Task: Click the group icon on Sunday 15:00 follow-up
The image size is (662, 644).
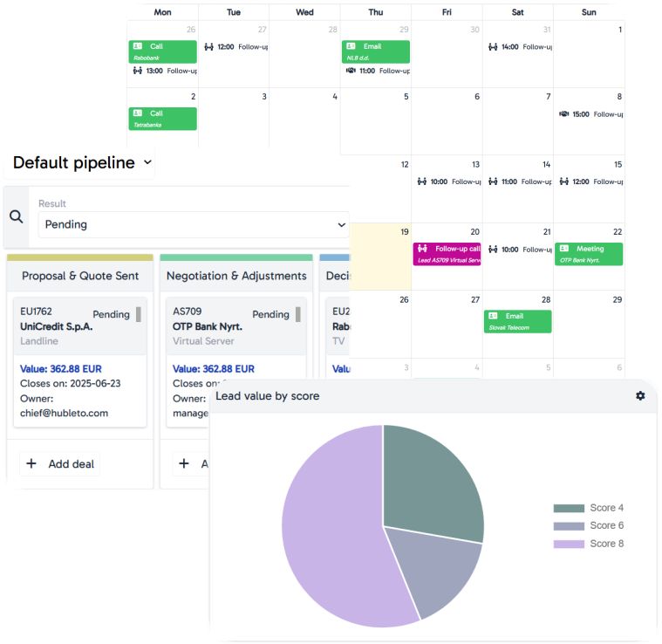Action: [563, 113]
